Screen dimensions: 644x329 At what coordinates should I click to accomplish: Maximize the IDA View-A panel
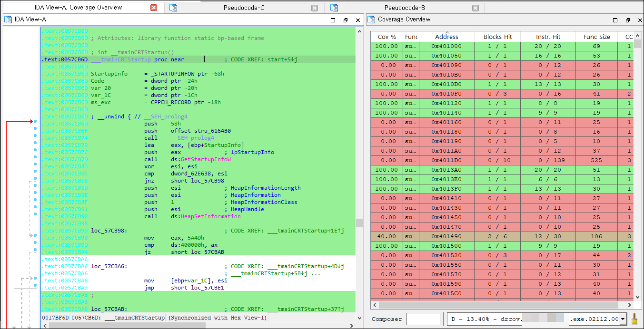(x=333, y=20)
